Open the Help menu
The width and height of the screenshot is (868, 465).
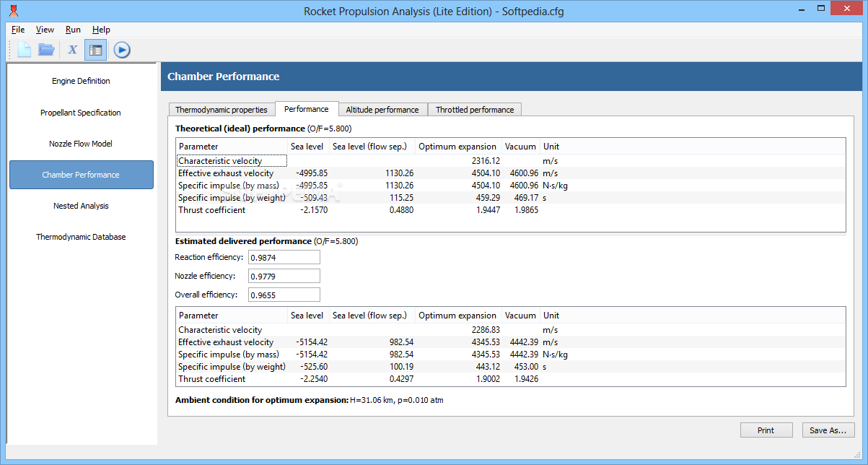101,30
